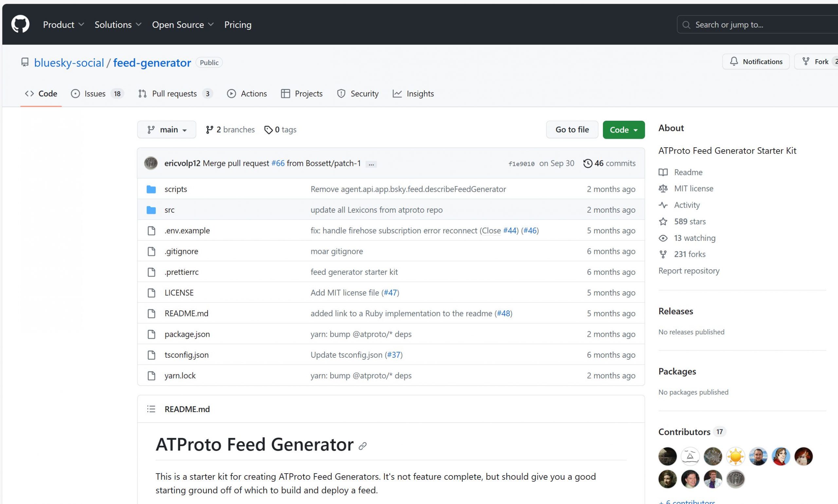Click the Search or jump to field
Screen dimensions: 838x504
[x=757, y=25]
